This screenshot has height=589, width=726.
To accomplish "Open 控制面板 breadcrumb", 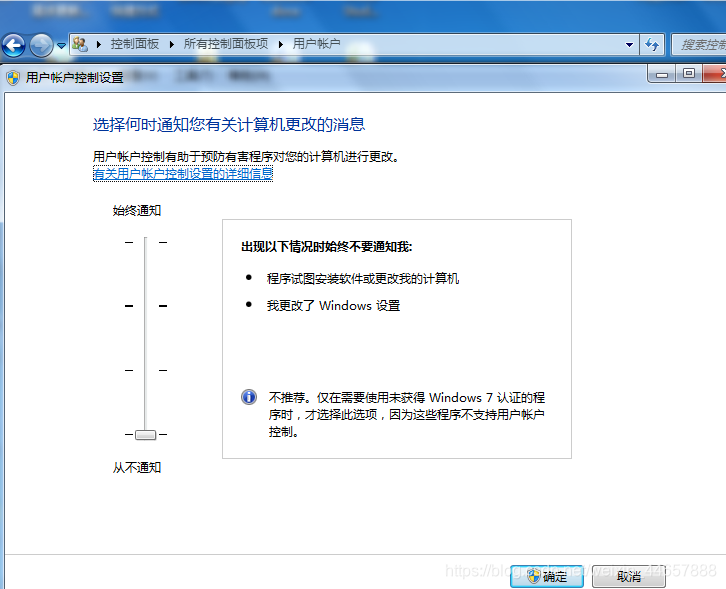I will pyautogui.click(x=135, y=44).
